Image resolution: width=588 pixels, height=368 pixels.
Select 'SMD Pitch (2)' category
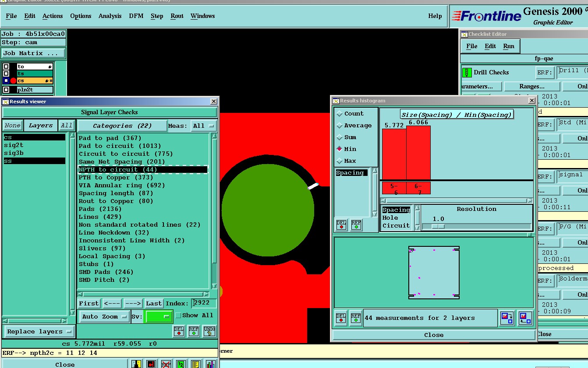click(x=104, y=280)
